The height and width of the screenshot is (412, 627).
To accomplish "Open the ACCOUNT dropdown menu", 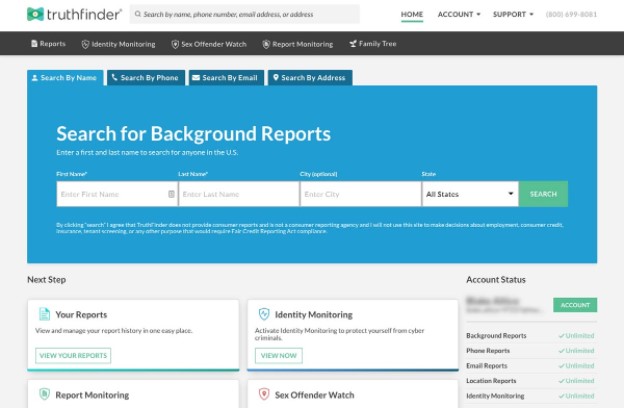I will coord(459,14).
